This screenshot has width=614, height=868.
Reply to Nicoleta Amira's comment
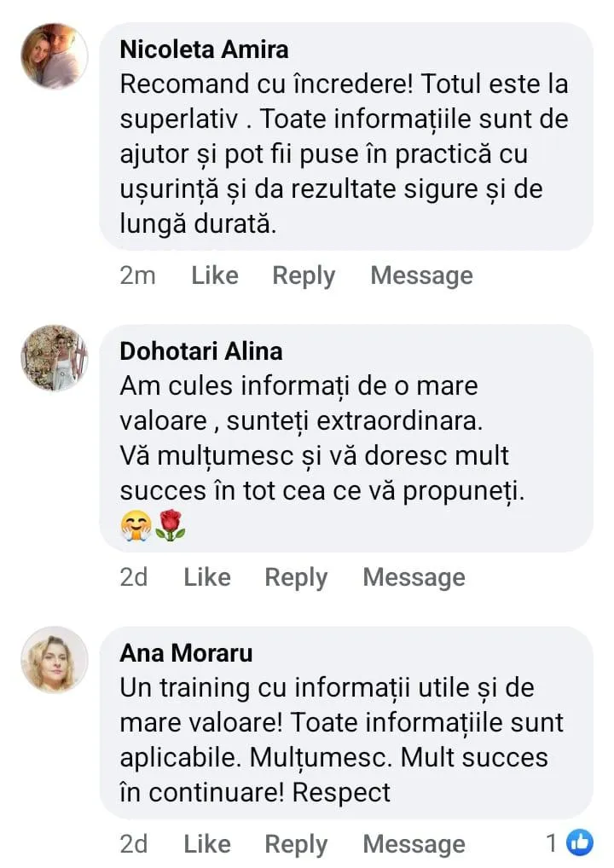(304, 276)
